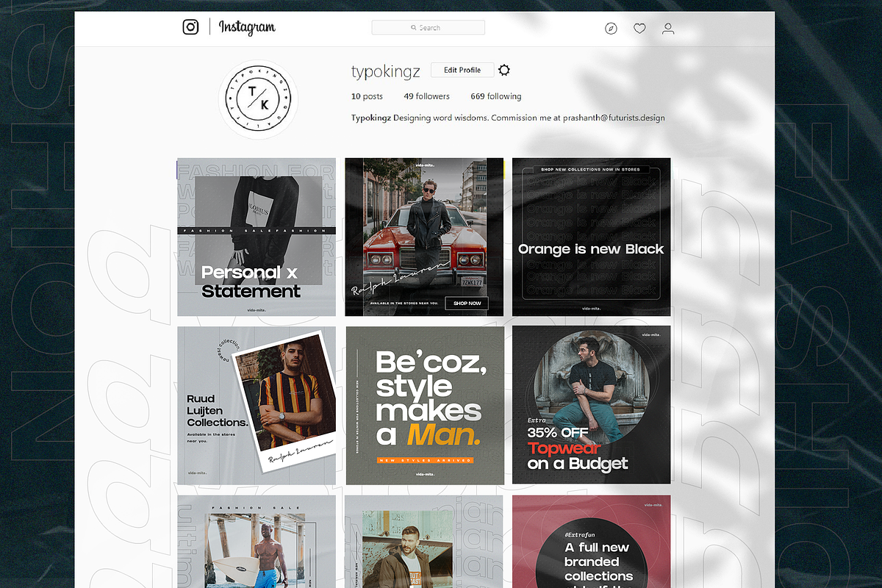This screenshot has width=882, height=588.
Task: Click the Edit Profile button
Action: point(462,70)
